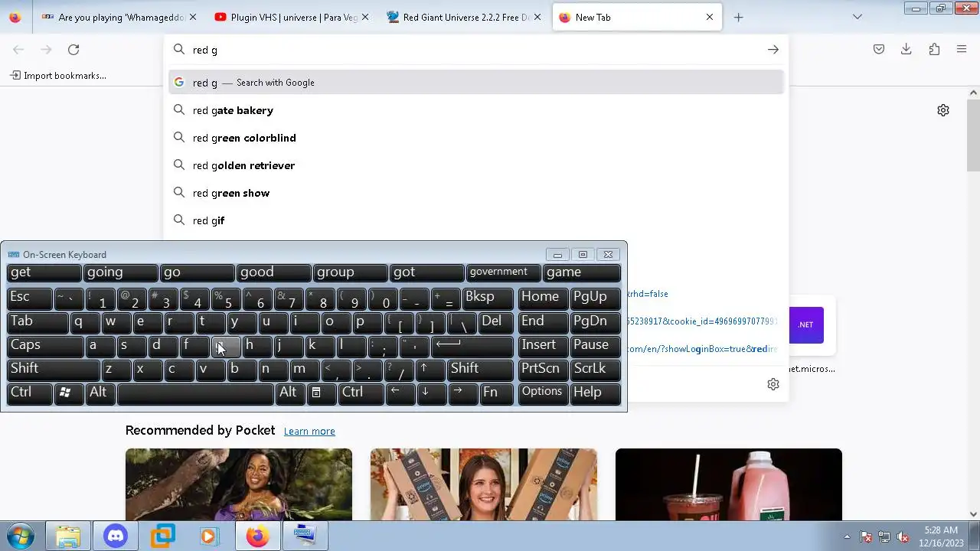Open the Pocket story with purple dress woman

239,484
